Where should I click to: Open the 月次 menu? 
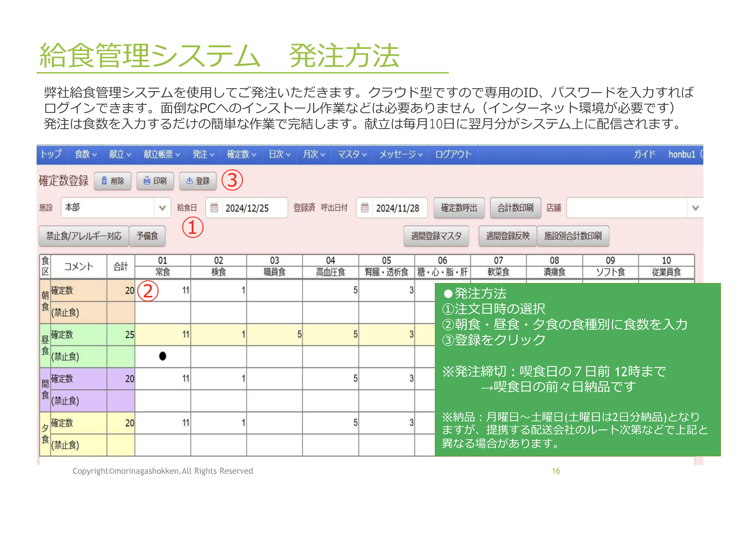(x=314, y=154)
